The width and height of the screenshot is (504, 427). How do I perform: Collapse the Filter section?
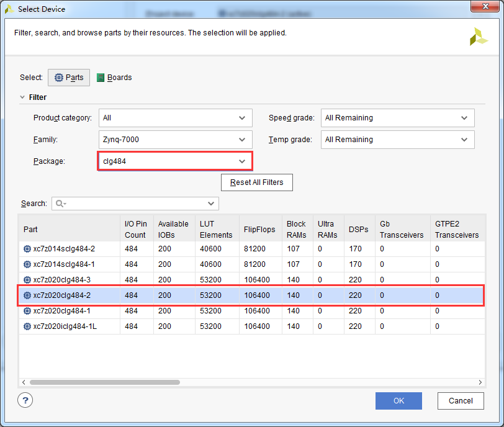(22, 97)
